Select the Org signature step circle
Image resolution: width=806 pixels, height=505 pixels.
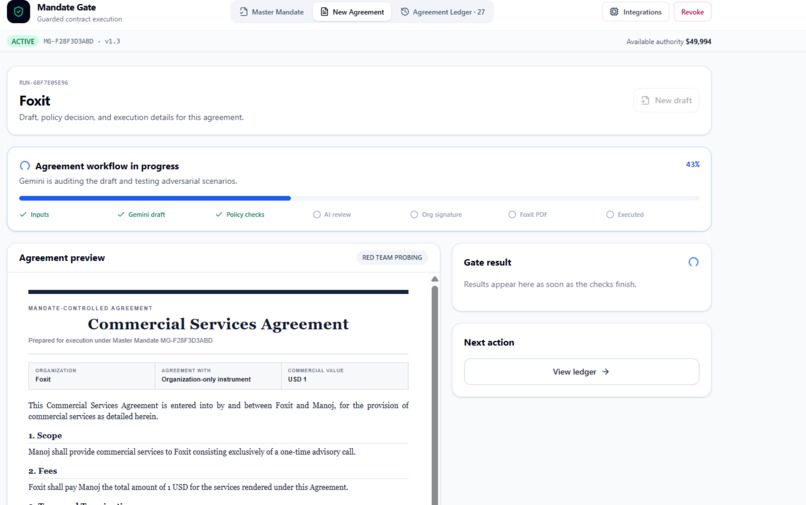tap(414, 214)
